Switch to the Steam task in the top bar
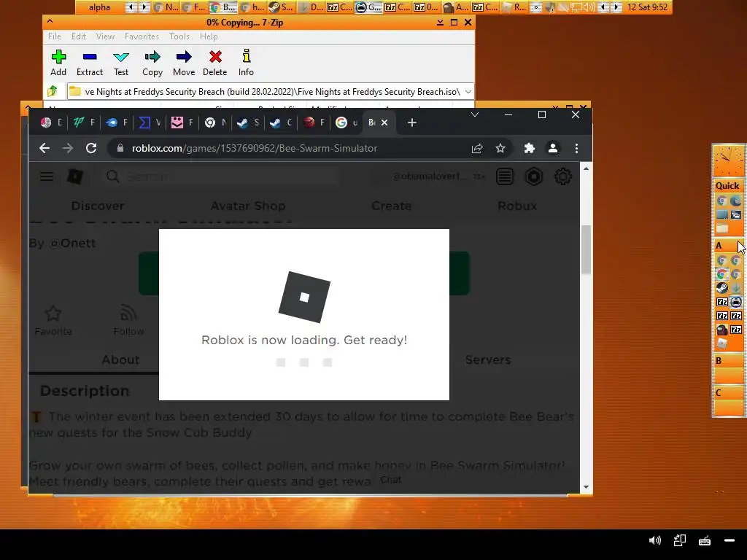This screenshot has height=560, width=747. coord(281,7)
